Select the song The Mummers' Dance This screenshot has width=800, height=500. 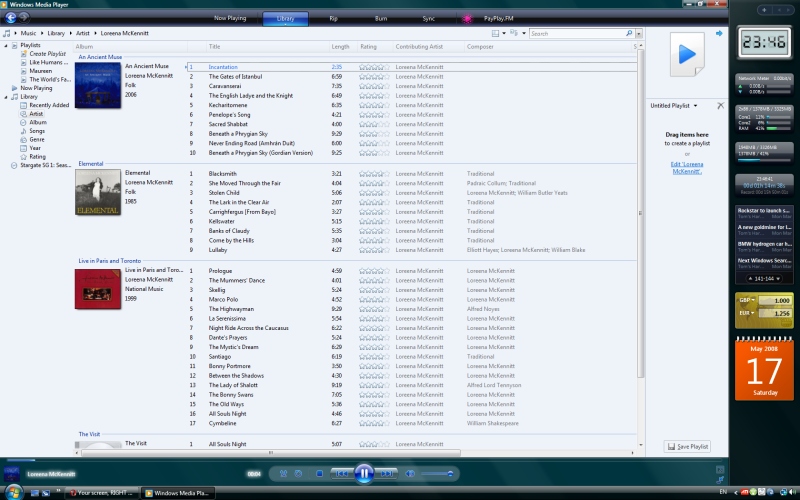tap(237, 280)
